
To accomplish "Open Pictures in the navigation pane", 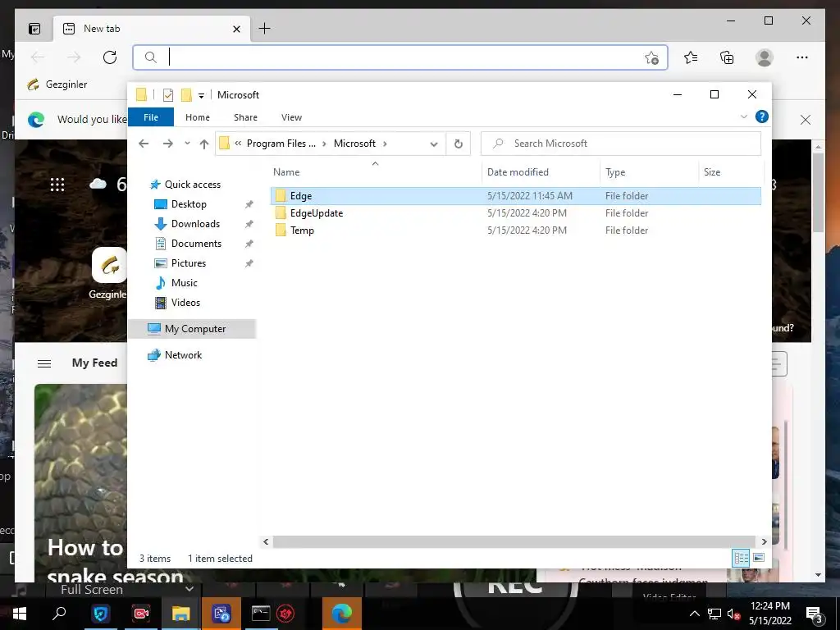I will pos(188,263).
